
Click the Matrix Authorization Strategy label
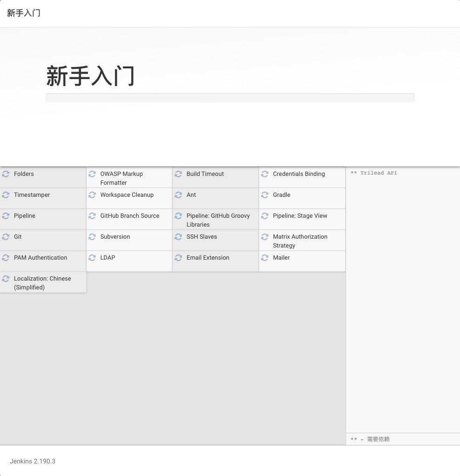pyautogui.click(x=300, y=241)
